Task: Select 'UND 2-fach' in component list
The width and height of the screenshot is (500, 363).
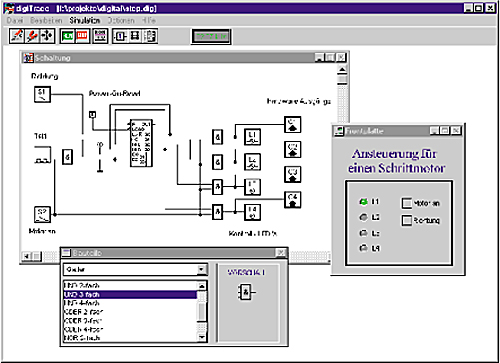Action: point(130,286)
